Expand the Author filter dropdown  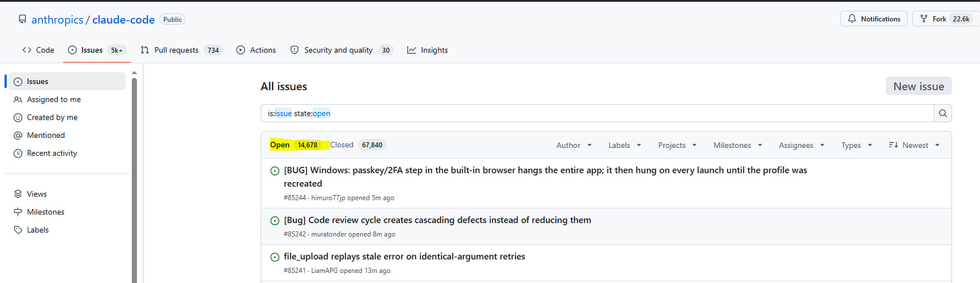point(574,145)
